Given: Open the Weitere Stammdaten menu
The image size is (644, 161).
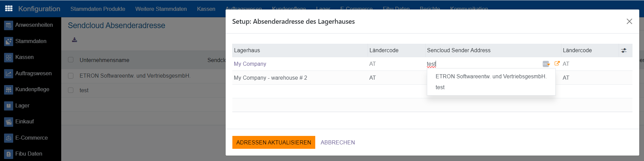Looking at the screenshot, I should click(161, 9).
